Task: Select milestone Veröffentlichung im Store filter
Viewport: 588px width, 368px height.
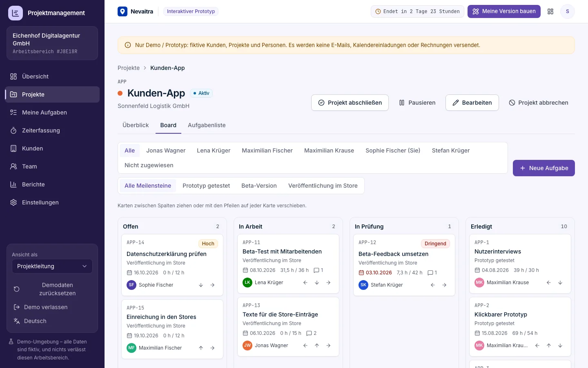Action: (x=323, y=186)
